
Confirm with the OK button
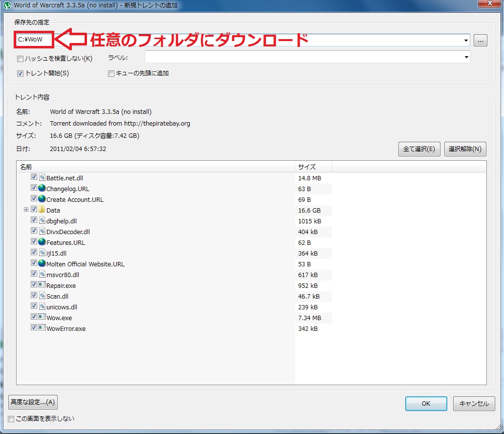point(426,404)
